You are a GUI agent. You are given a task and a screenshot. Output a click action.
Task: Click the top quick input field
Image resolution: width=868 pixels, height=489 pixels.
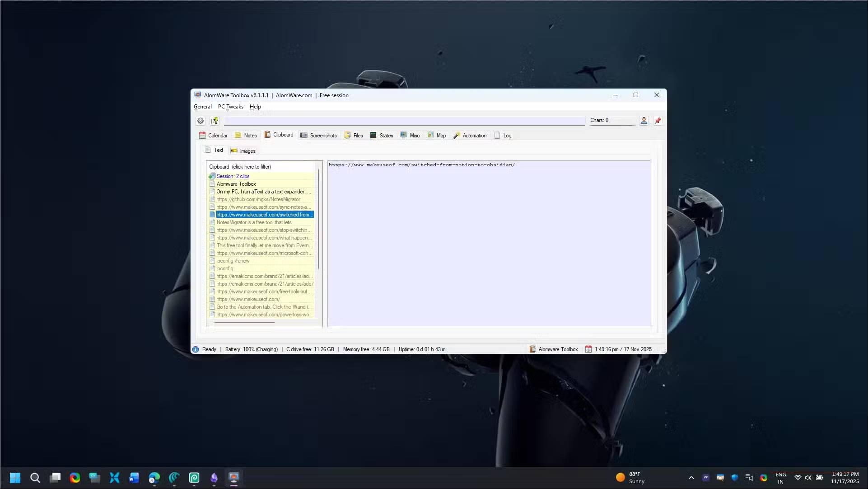click(404, 121)
